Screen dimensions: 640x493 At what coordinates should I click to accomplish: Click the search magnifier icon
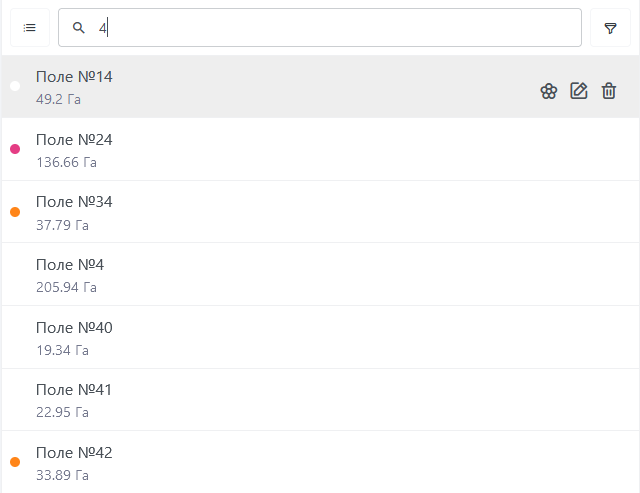click(x=79, y=28)
